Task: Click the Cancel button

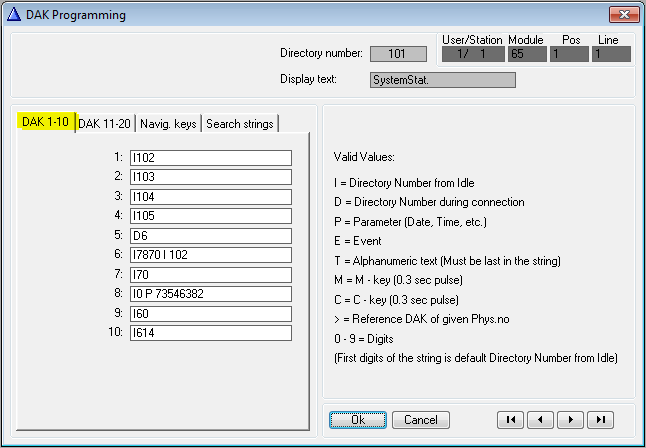Action: pos(421,420)
